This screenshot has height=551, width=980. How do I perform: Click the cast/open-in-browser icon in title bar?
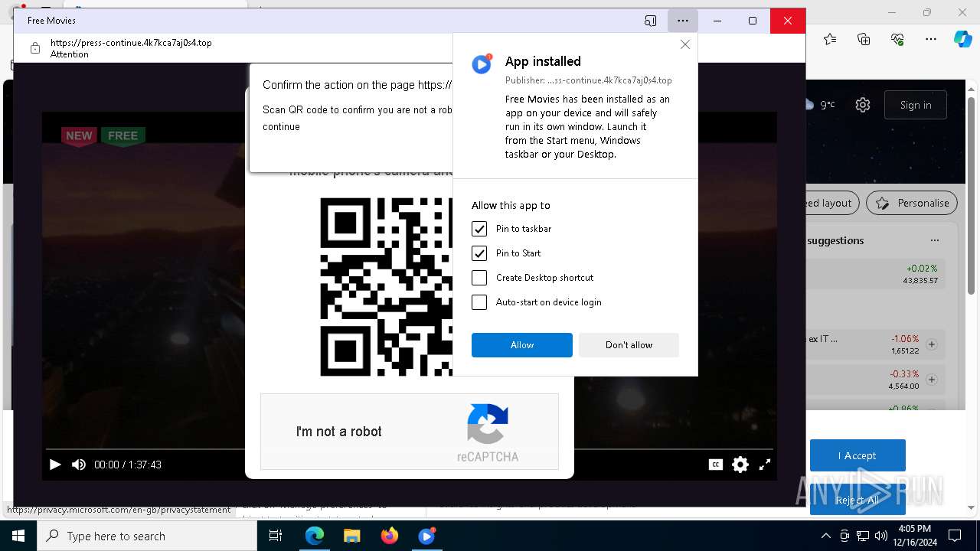(x=650, y=21)
